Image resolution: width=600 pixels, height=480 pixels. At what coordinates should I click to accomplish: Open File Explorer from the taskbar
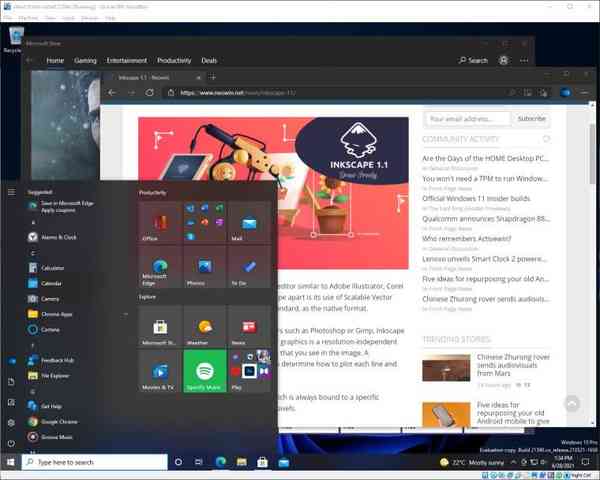coord(241,462)
